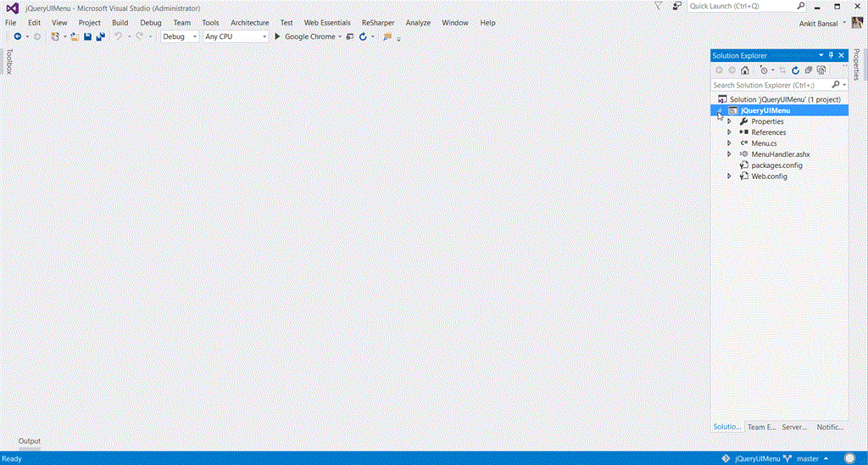Open the File menu
The image size is (868, 465).
click(10, 23)
